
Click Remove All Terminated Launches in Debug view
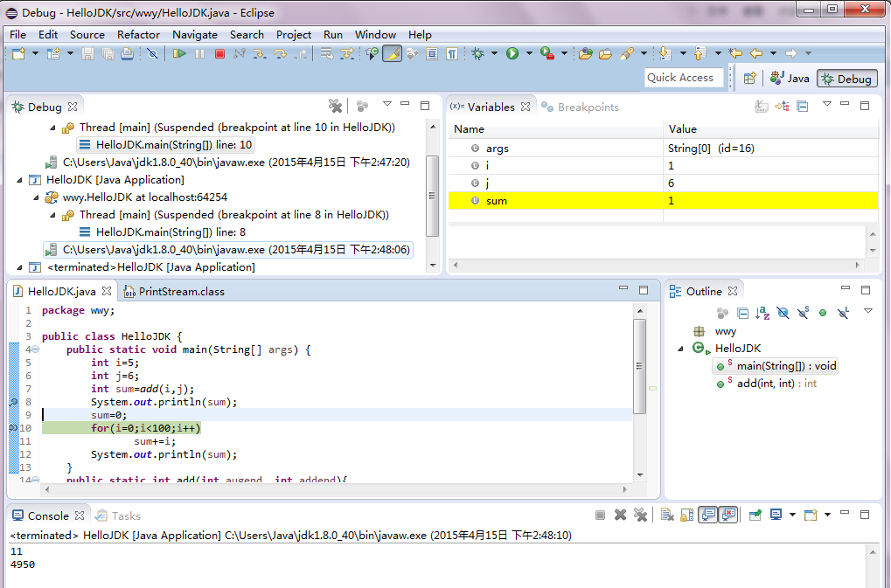coord(335,106)
